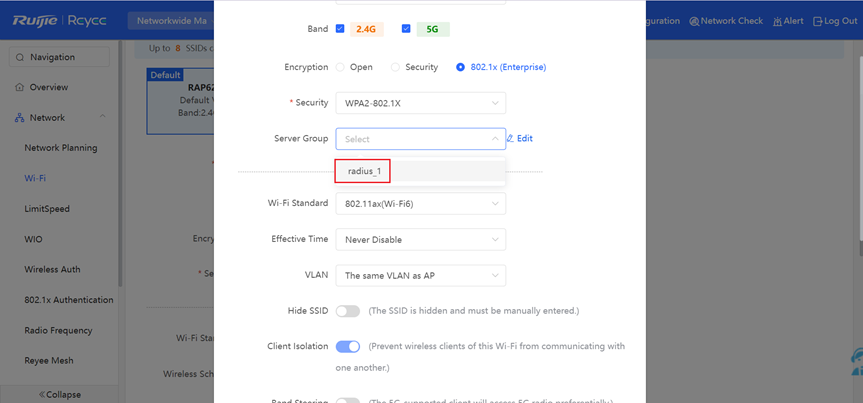Uncheck the 5G band checkbox

[x=406, y=29]
